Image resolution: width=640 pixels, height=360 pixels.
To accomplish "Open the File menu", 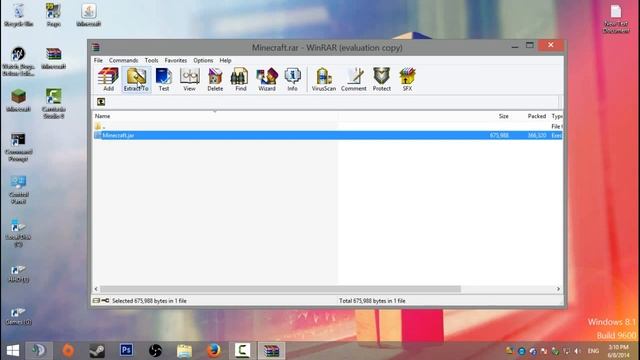I will click(x=98, y=60).
